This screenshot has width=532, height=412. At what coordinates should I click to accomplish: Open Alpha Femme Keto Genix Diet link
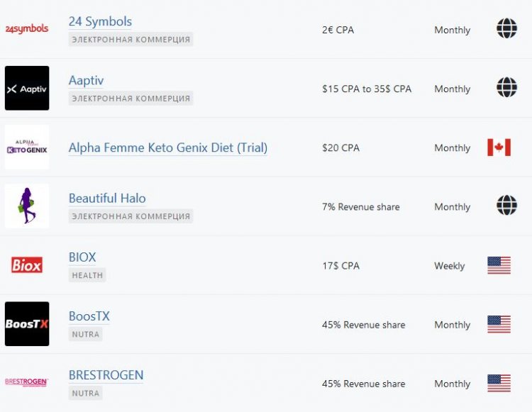(x=168, y=148)
